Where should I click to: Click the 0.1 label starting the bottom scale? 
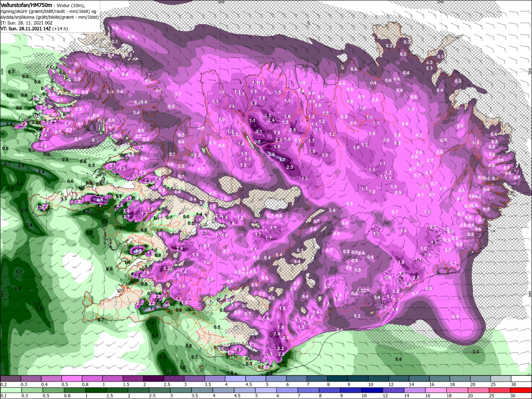[x=4, y=396]
